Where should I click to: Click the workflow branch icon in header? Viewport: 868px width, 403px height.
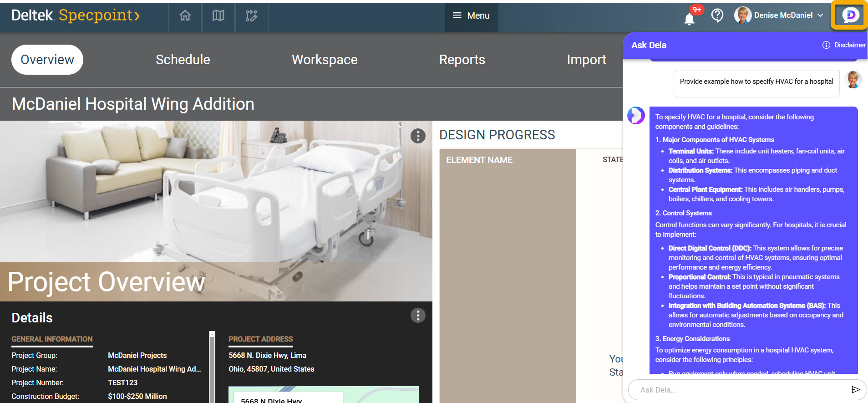pos(251,16)
